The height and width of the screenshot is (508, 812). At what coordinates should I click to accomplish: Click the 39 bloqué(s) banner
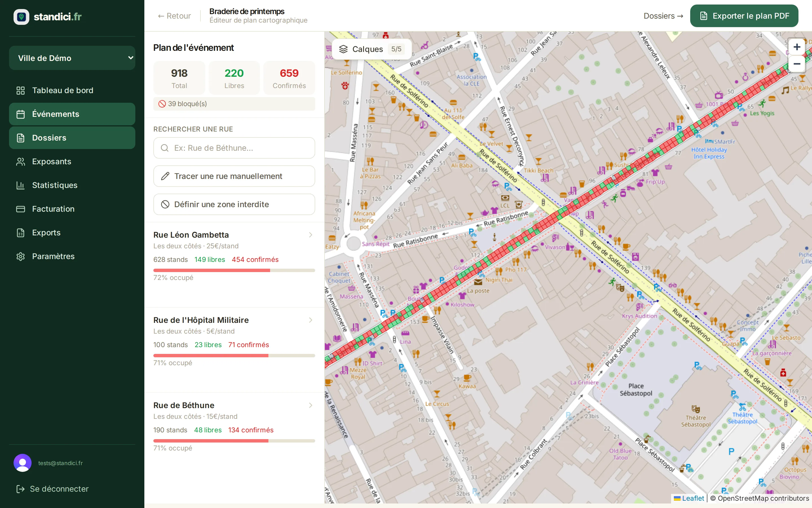tap(234, 104)
